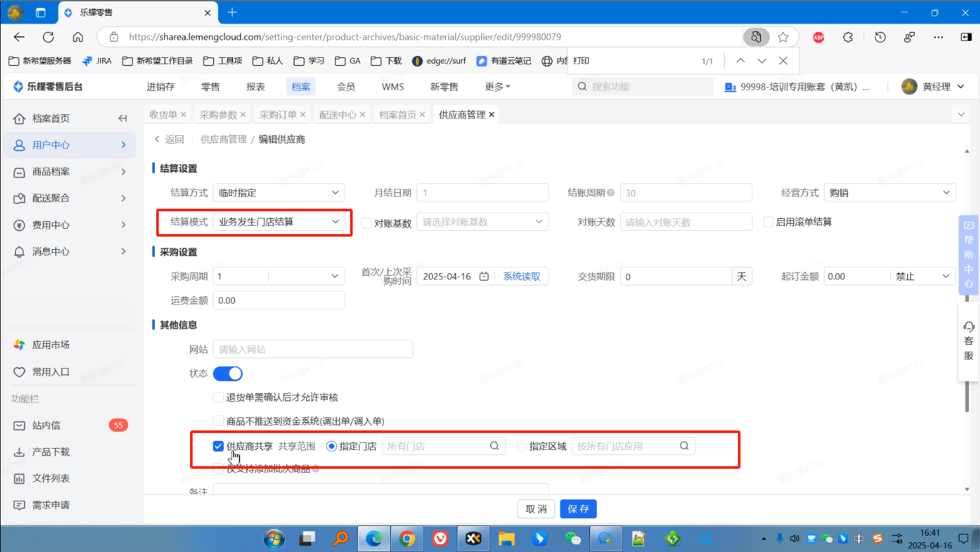Open File Explorer from the taskbar

pyautogui.click(x=506, y=538)
